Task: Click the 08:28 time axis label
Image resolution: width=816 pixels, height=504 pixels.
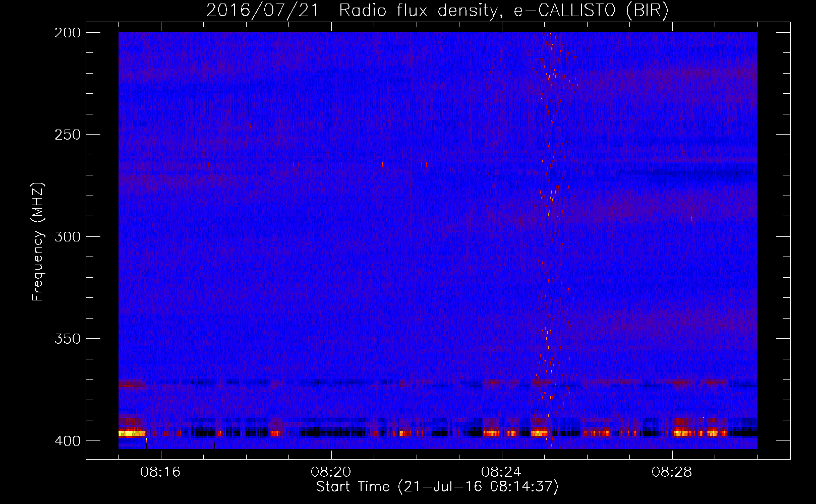Action: 672,472
